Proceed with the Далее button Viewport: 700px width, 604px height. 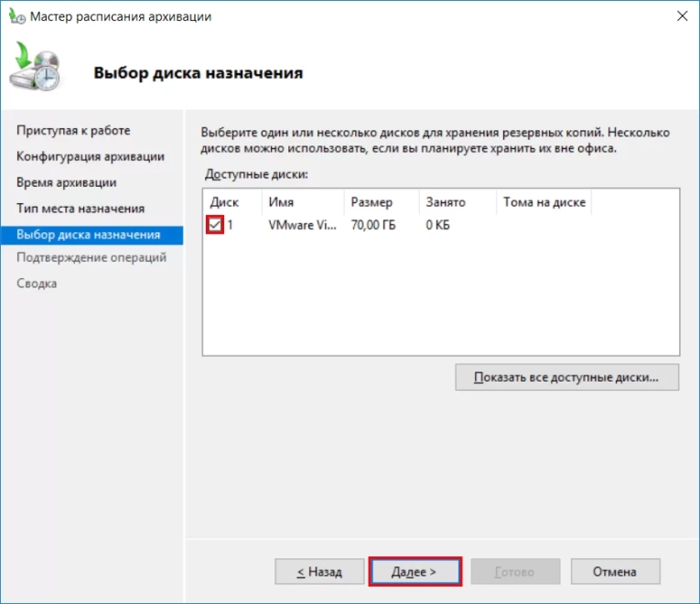(415, 572)
